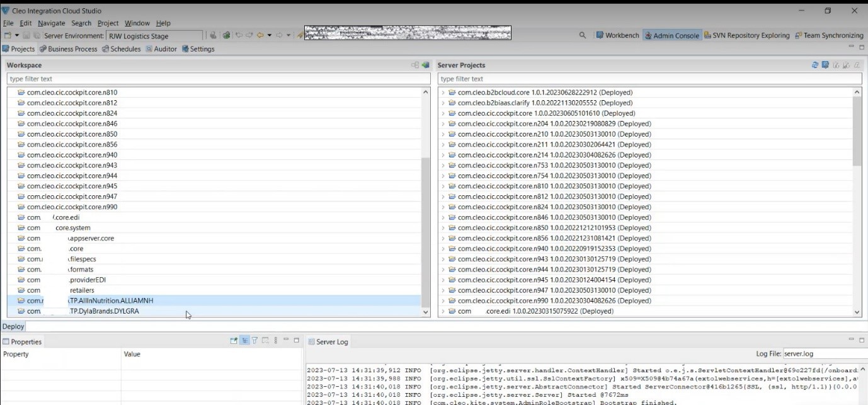Viewport: 868px width, 405px height.
Task: Open the Edit menu
Action: tap(26, 23)
